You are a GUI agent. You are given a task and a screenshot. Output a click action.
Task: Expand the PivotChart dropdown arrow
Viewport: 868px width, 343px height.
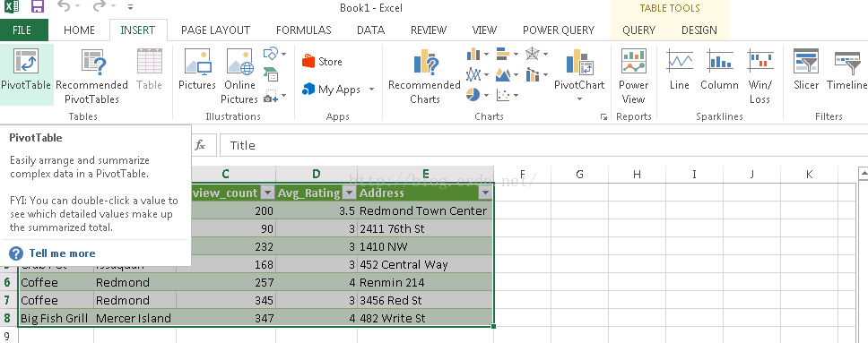pyautogui.click(x=579, y=99)
